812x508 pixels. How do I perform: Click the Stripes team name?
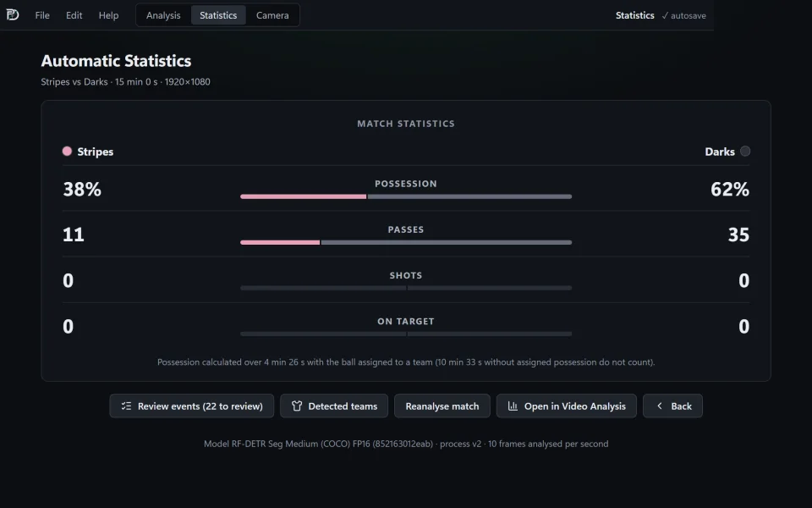click(x=96, y=152)
